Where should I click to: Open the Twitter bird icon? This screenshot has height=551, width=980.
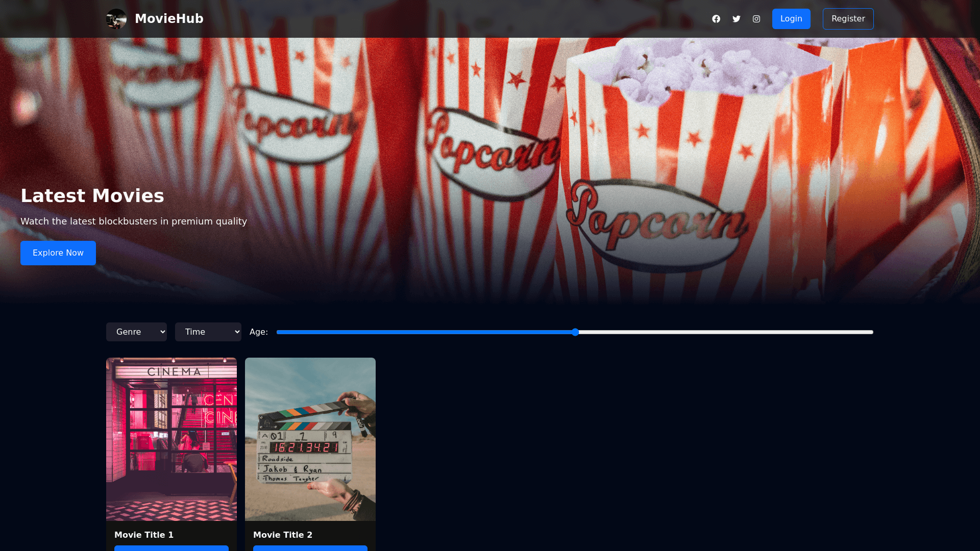pyautogui.click(x=736, y=19)
